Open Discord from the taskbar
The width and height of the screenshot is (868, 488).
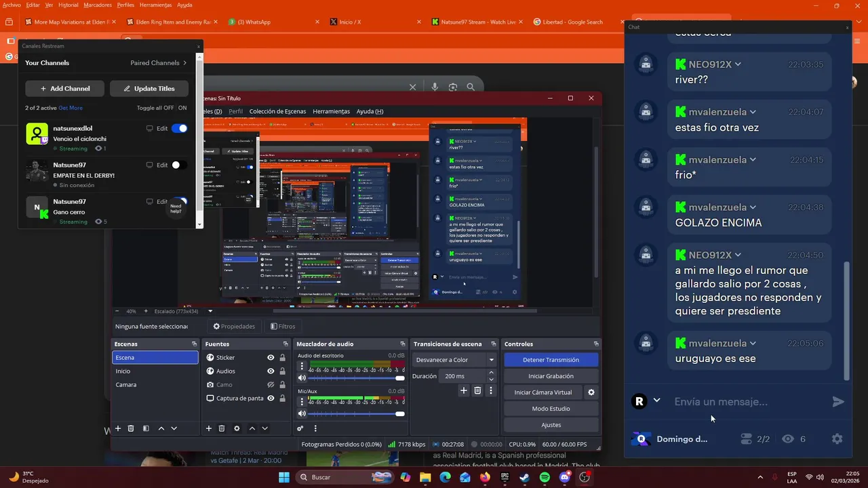(565, 477)
